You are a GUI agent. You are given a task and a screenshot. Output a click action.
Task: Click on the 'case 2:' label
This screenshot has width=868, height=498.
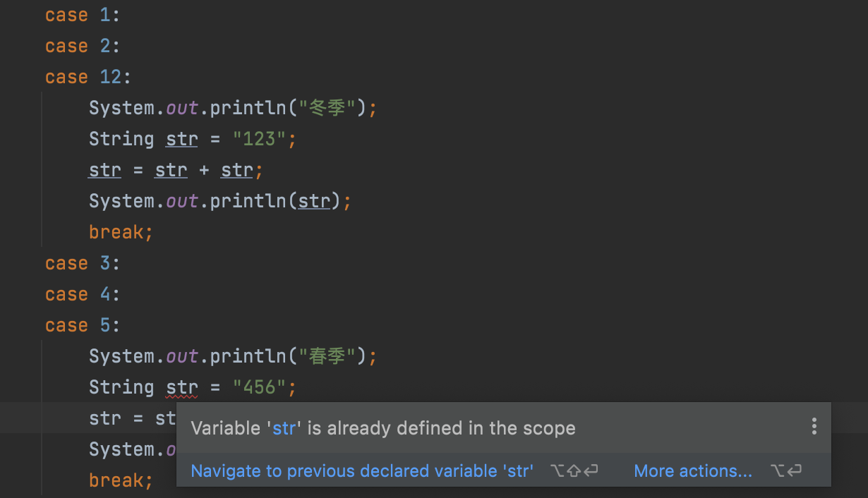click(x=83, y=46)
